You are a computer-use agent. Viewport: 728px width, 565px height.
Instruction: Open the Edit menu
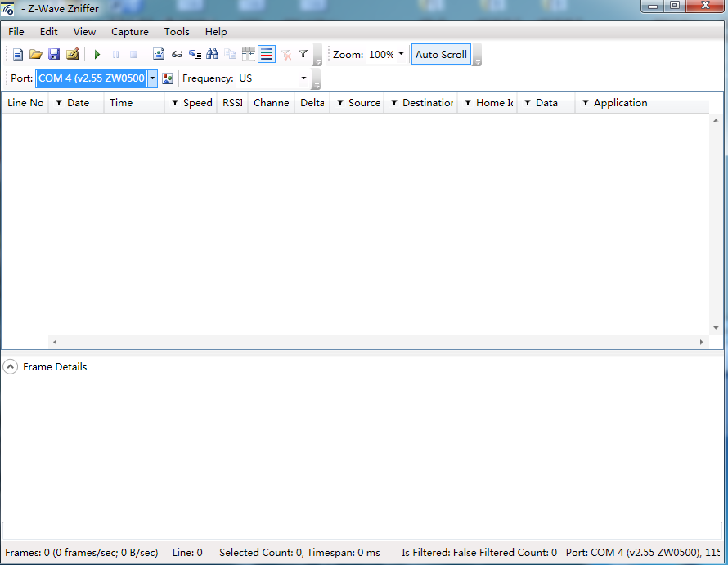[x=49, y=32]
